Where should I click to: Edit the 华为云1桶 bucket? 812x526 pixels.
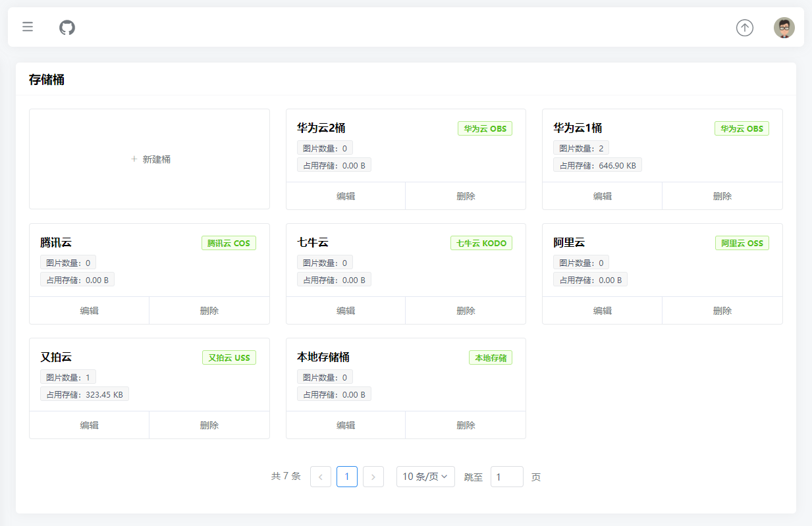(x=603, y=196)
